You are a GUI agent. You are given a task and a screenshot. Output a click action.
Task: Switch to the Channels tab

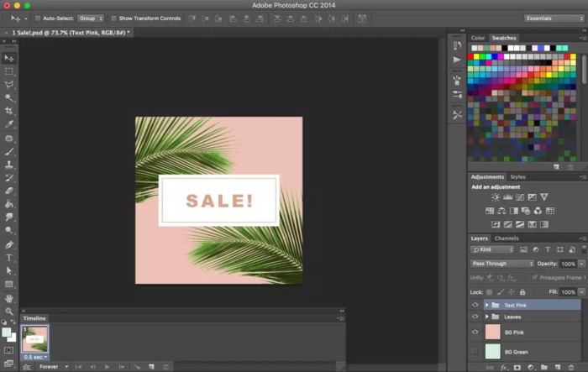tap(507, 238)
